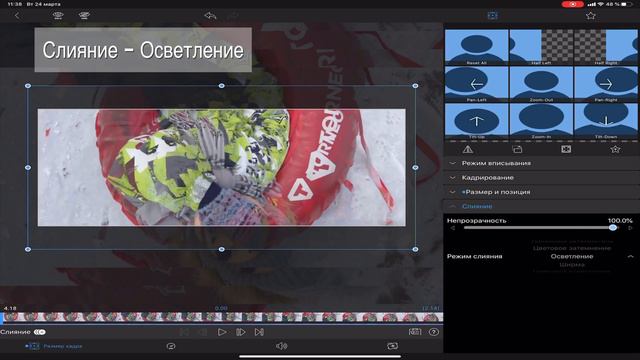Open the rightmost bottom editor tab
This screenshot has height=360, width=640.
coord(392,346)
